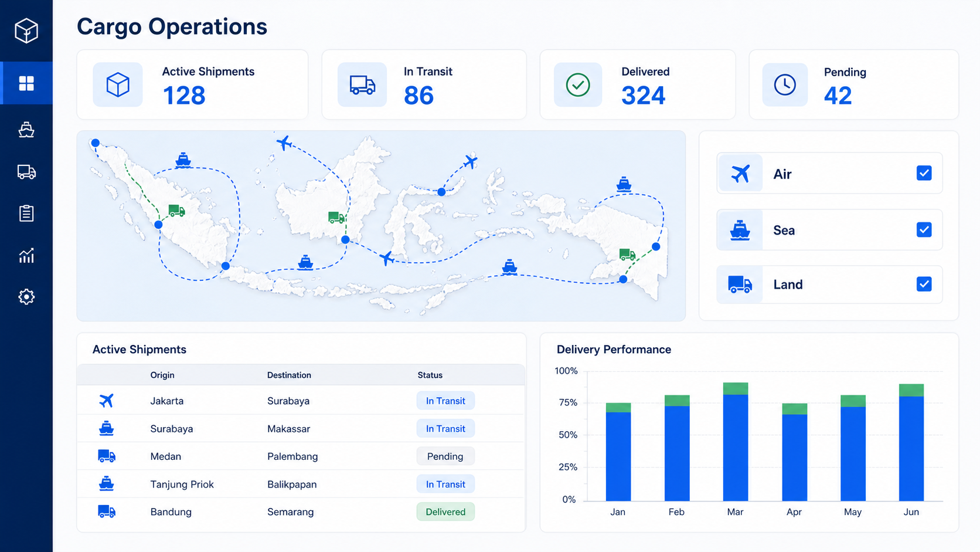Viewport: 980px width, 552px height.
Task: Click the 86 in transit value
Action: [418, 96]
